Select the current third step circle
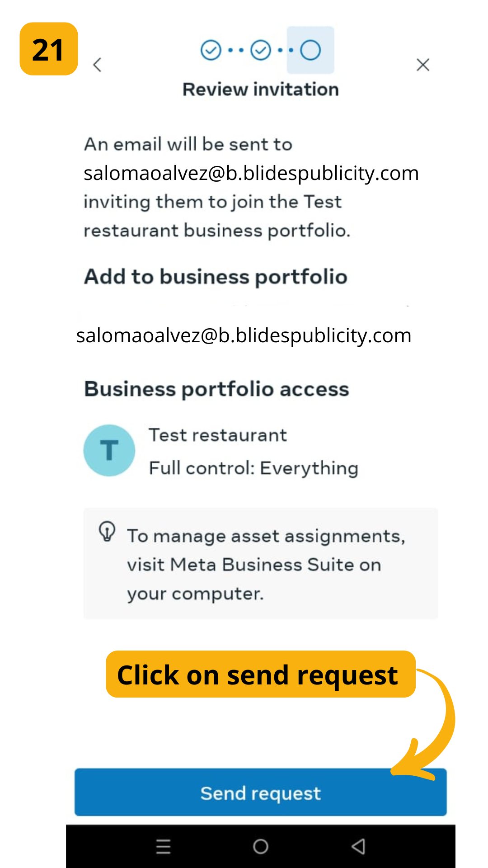This screenshot has height=868, width=488. 310,50
